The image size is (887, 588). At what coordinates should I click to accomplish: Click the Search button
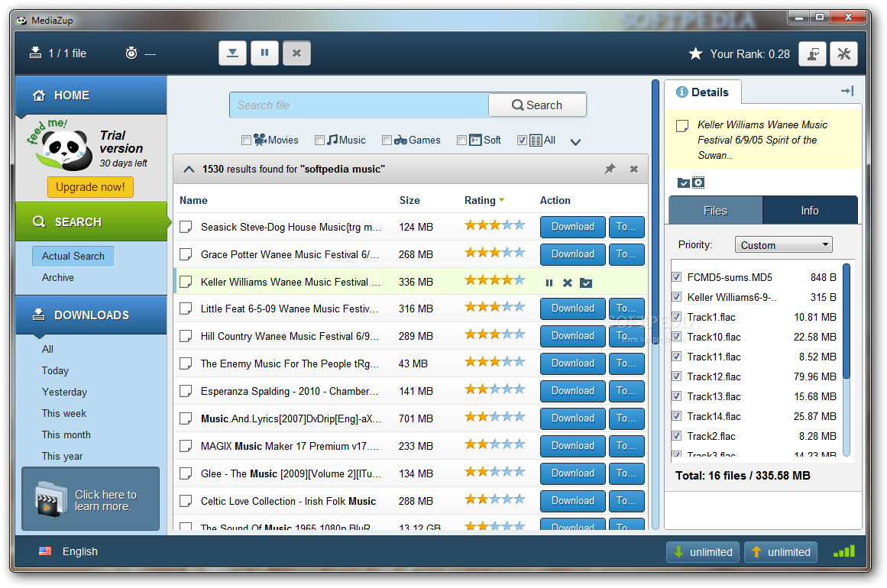[x=537, y=105]
